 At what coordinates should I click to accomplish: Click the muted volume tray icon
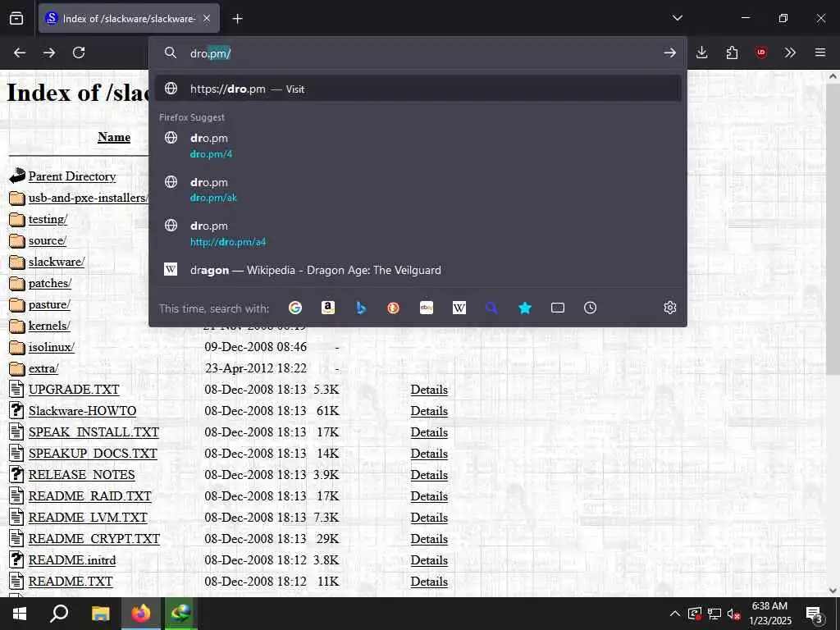click(x=734, y=614)
